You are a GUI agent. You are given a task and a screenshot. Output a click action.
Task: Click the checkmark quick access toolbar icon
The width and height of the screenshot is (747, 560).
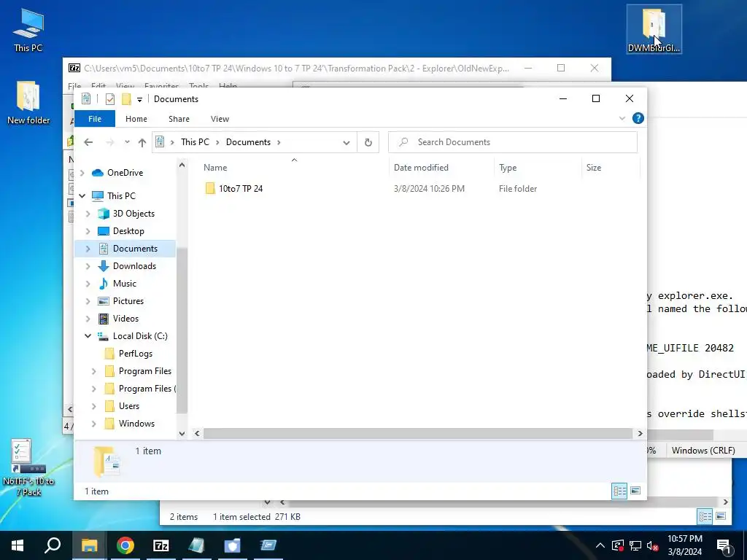tap(110, 99)
